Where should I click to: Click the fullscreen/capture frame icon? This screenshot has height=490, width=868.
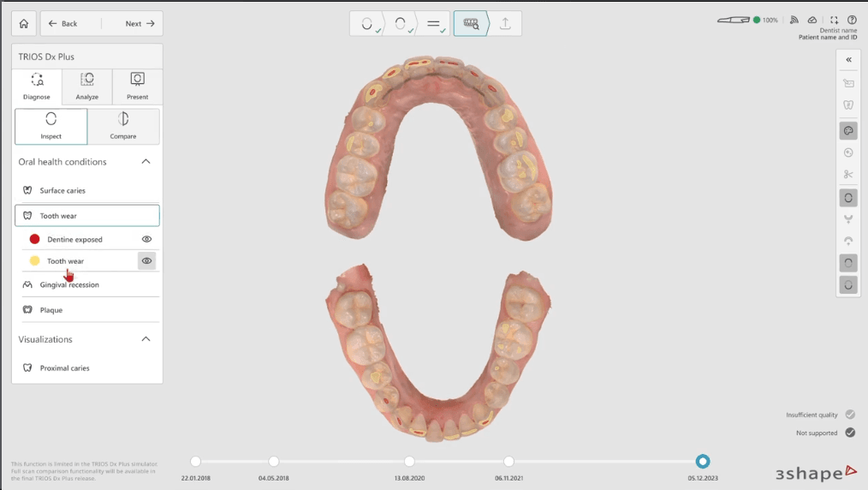(835, 20)
